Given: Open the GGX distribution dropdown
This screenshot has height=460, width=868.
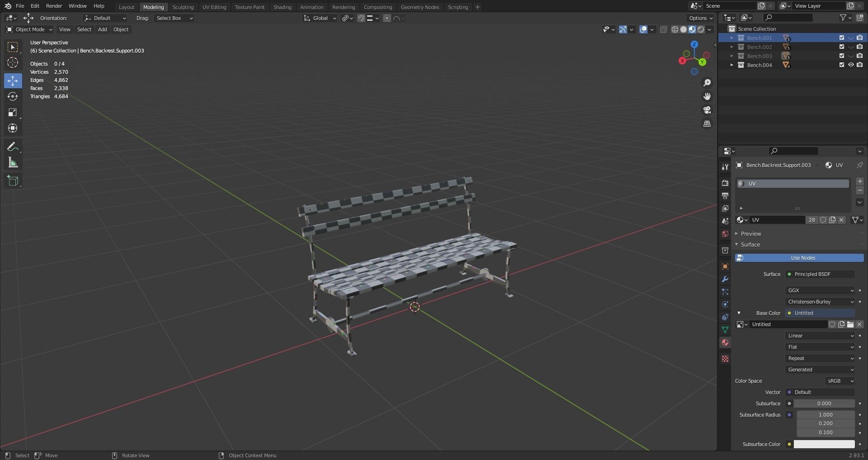Looking at the screenshot, I should click(819, 290).
